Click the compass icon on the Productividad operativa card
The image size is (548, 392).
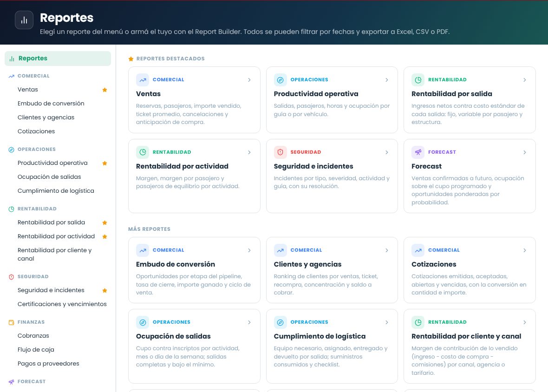click(281, 80)
